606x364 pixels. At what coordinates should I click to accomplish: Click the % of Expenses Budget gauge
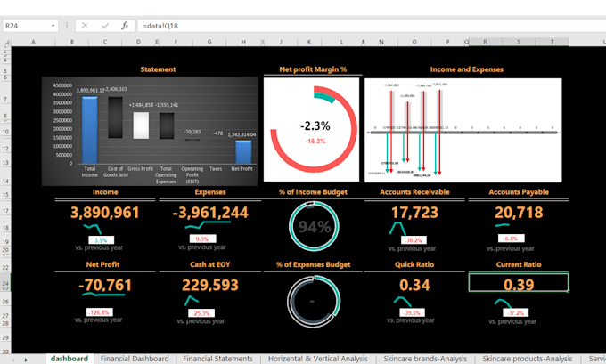click(314, 301)
